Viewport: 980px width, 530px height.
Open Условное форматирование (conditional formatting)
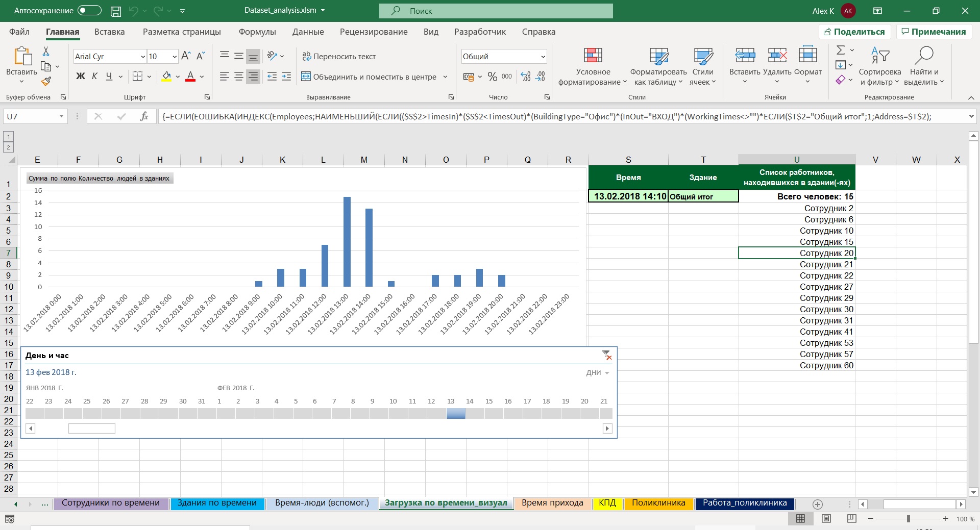(x=593, y=67)
